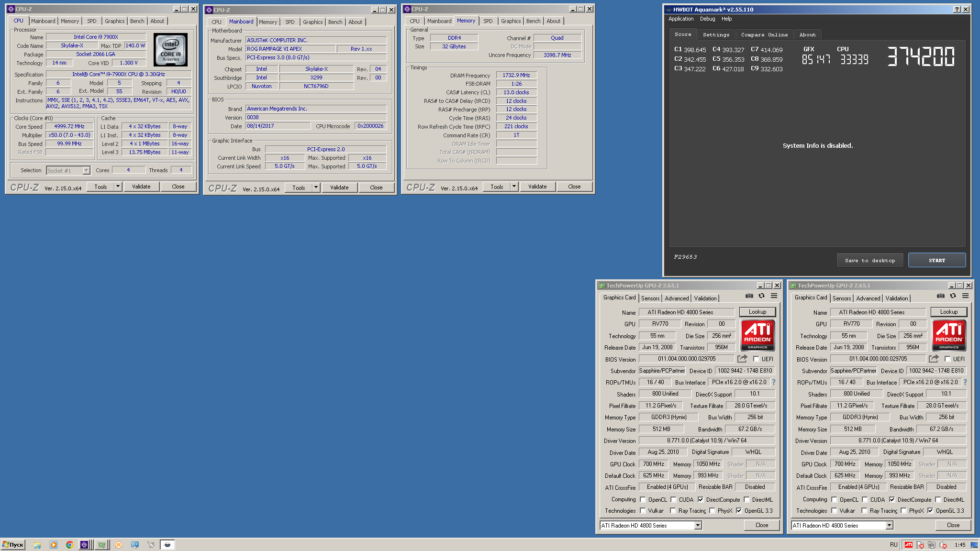Image resolution: width=980 pixels, height=551 pixels.
Task: Click bus interface question mark in right GPU-Z
Action: [965, 382]
